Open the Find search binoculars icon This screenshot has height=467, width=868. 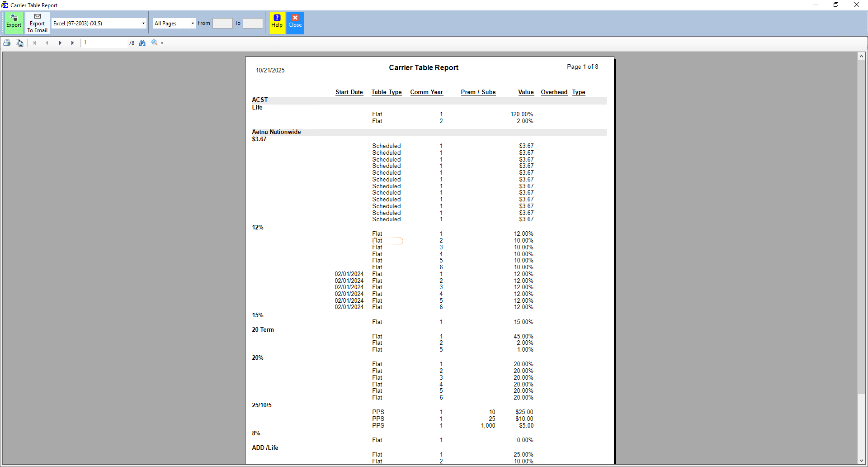[x=142, y=43]
